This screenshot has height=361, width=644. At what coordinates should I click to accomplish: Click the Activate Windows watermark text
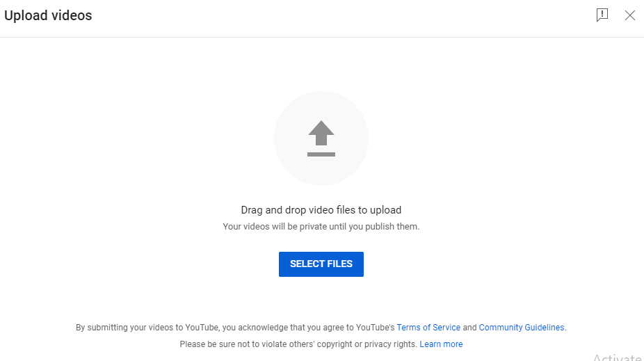point(618,357)
